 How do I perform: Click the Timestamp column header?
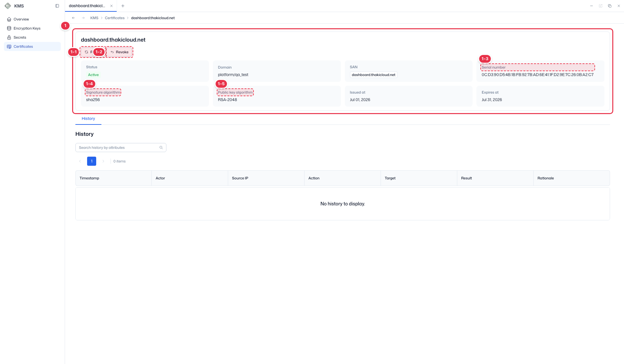[x=113, y=178]
